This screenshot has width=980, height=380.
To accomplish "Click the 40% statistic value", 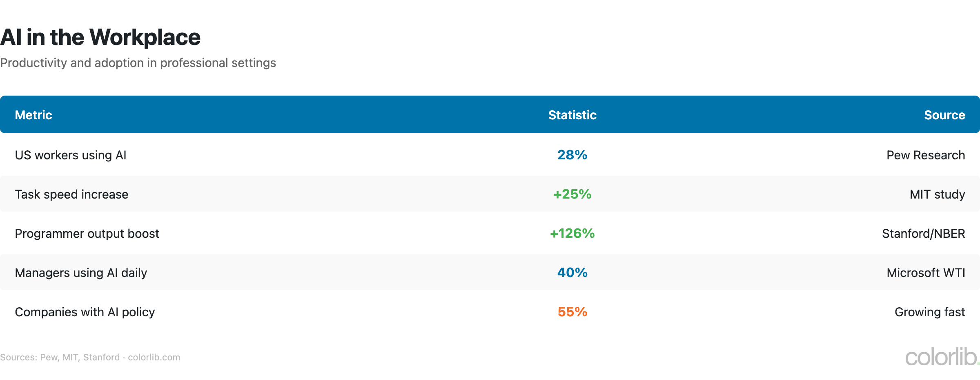I will point(572,273).
